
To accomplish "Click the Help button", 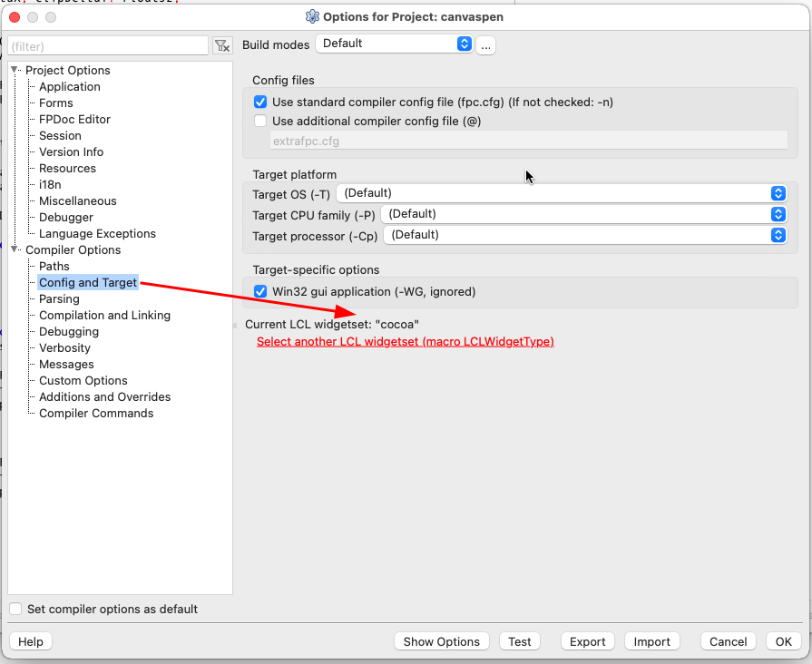I will [31, 641].
